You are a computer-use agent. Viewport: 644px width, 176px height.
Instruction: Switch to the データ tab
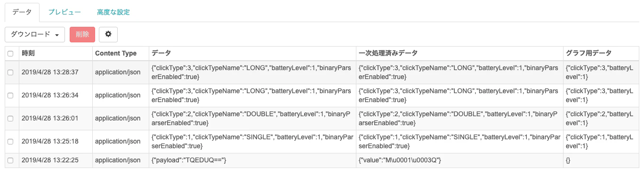tap(22, 12)
